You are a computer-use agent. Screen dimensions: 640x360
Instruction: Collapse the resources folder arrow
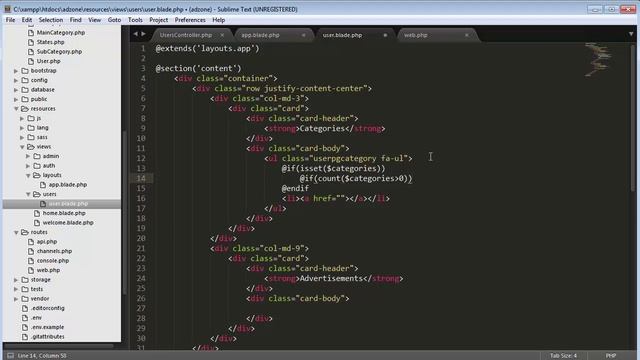tap(16, 109)
